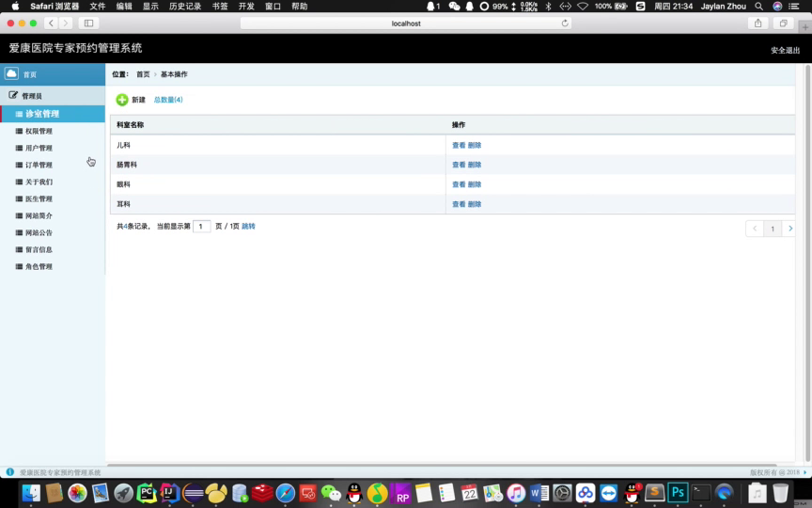Select 医生管理 in the sidebar
Screen dimensions: 812x508
coord(39,198)
